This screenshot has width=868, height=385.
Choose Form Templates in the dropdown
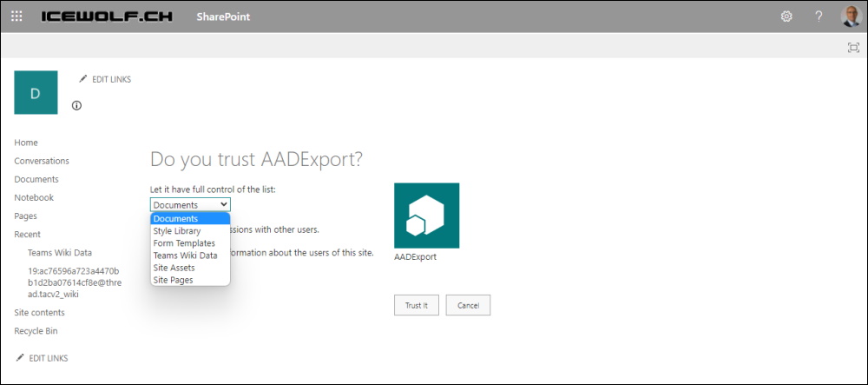click(x=190, y=243)
